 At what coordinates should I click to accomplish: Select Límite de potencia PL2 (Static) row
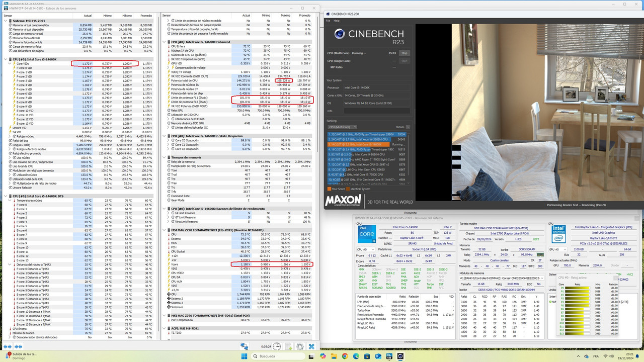(x=238, y=102)
